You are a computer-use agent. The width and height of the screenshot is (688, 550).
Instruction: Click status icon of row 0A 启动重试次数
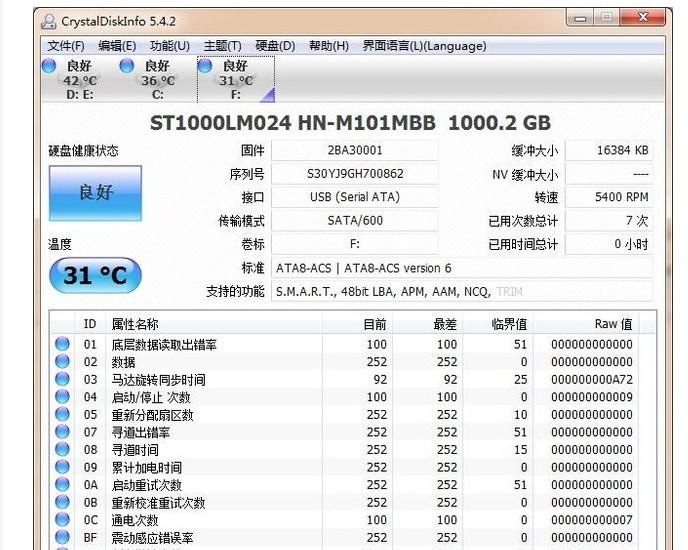point(62,484)
